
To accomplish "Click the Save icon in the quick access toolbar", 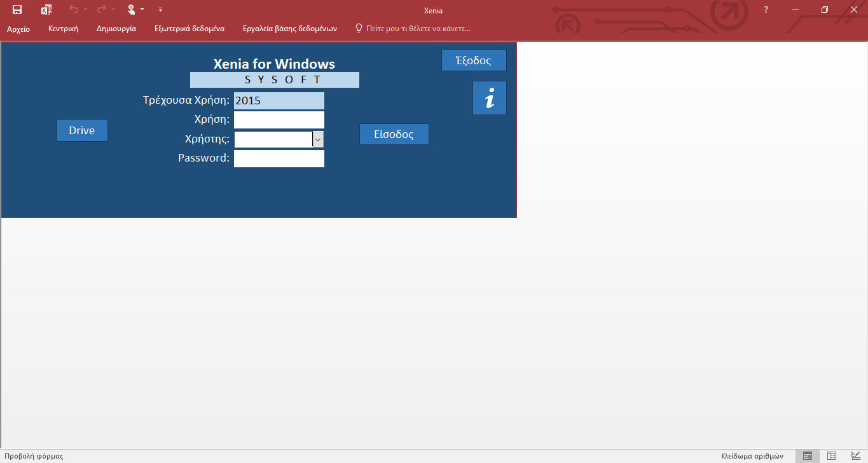I will [17, 10].
